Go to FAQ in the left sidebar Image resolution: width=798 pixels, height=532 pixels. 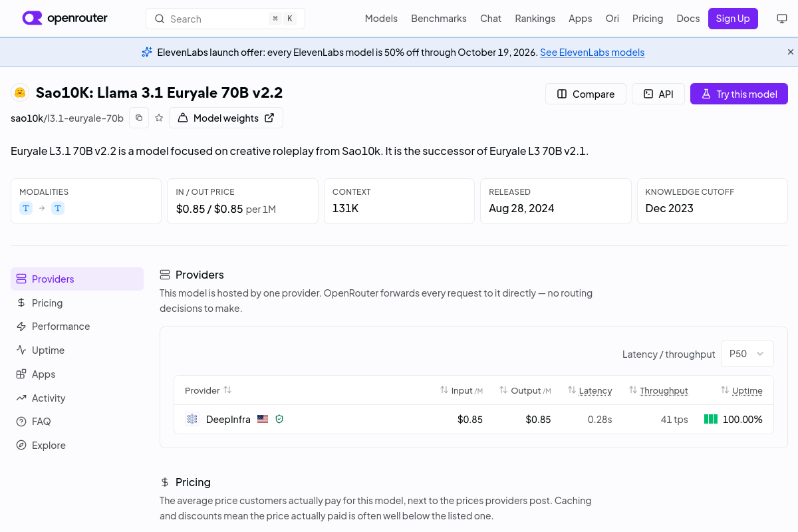[77, 422]
